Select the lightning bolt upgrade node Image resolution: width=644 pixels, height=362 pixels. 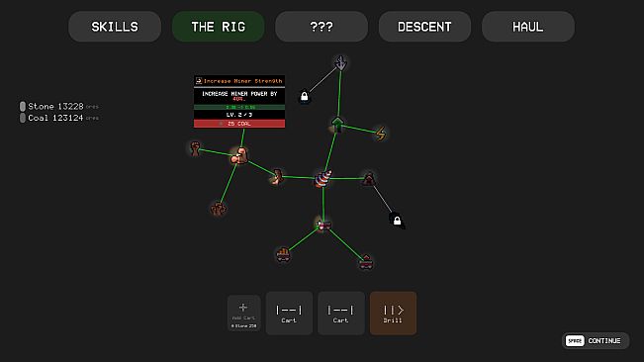pyautogui.click(x=381, y=134)
